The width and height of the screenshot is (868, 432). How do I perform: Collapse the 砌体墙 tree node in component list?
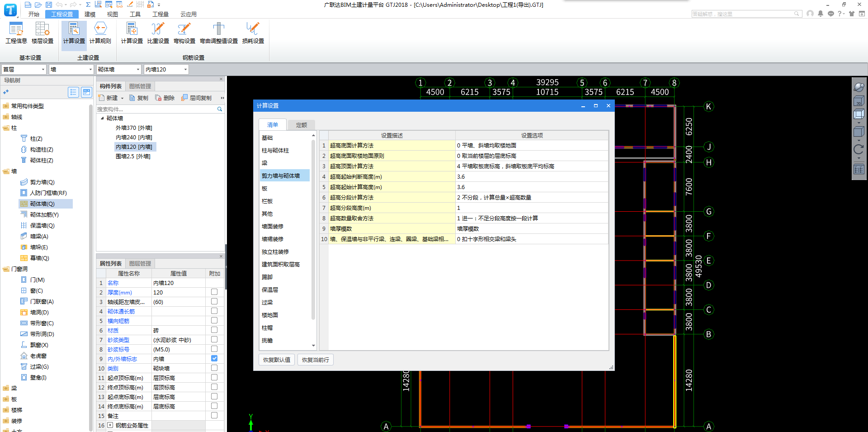pos(102,118)
